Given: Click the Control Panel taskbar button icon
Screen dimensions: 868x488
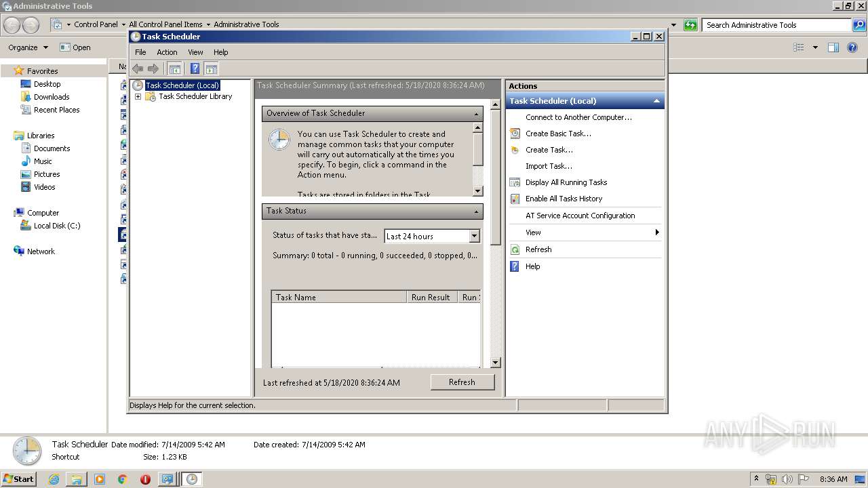Looking at the screenshot, I should [x=167, y=479].
